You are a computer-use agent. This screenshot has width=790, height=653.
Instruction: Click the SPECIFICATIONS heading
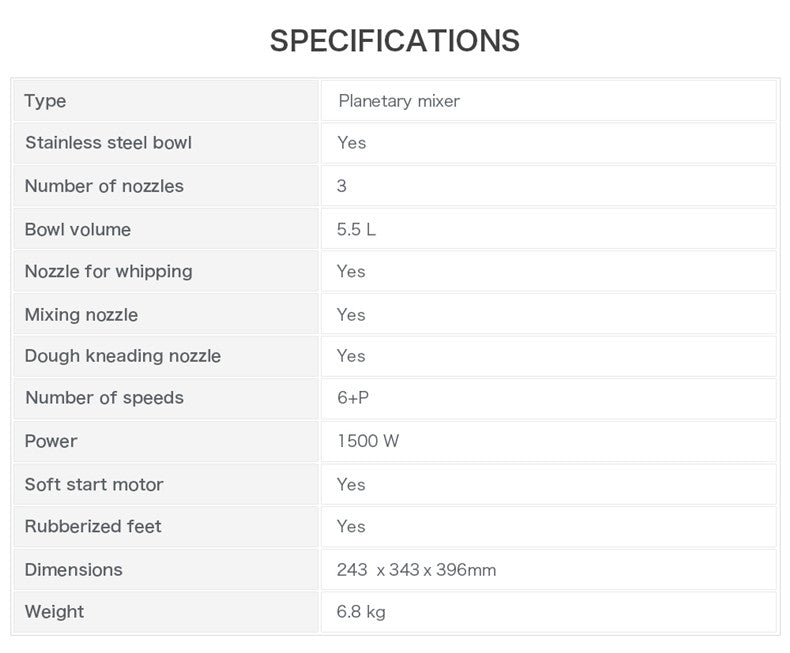point(394,40)
